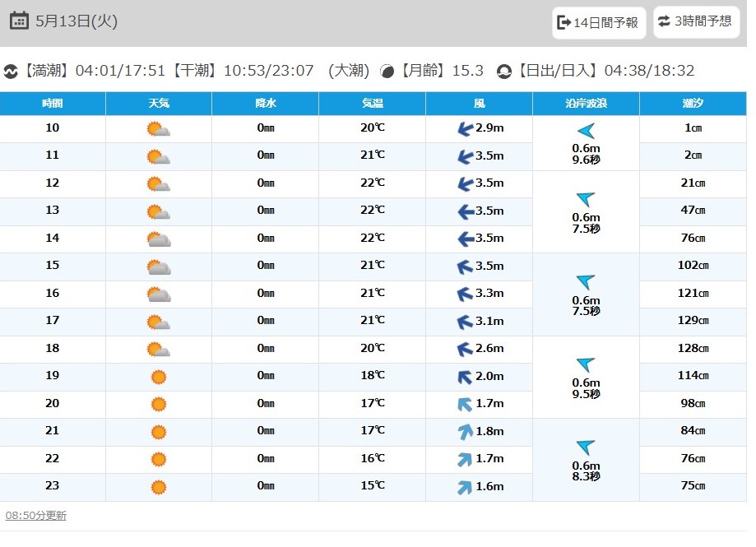Click the temperature 18℃ at hour 19
The image size is (756, 547).
pyautogui.click(x=373, y=375)
